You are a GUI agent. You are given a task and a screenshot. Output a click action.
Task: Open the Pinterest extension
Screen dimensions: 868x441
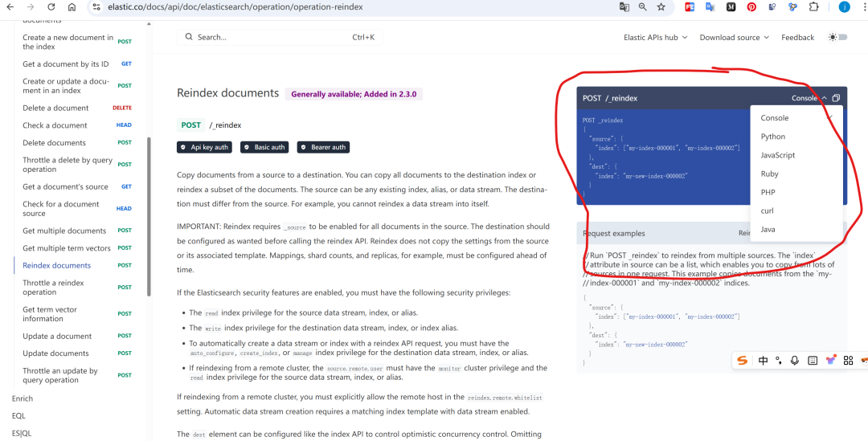[751, 7]
